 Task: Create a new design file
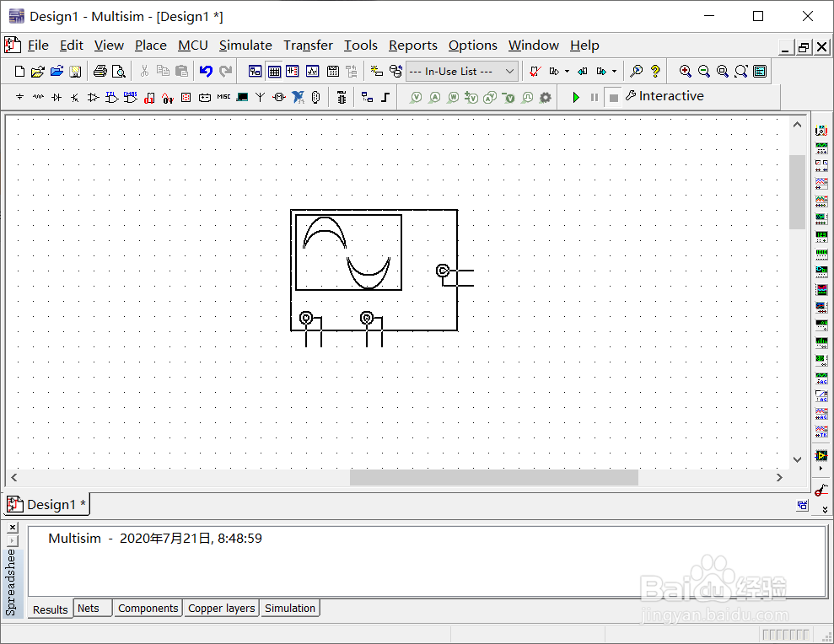(x=19, y=72)
